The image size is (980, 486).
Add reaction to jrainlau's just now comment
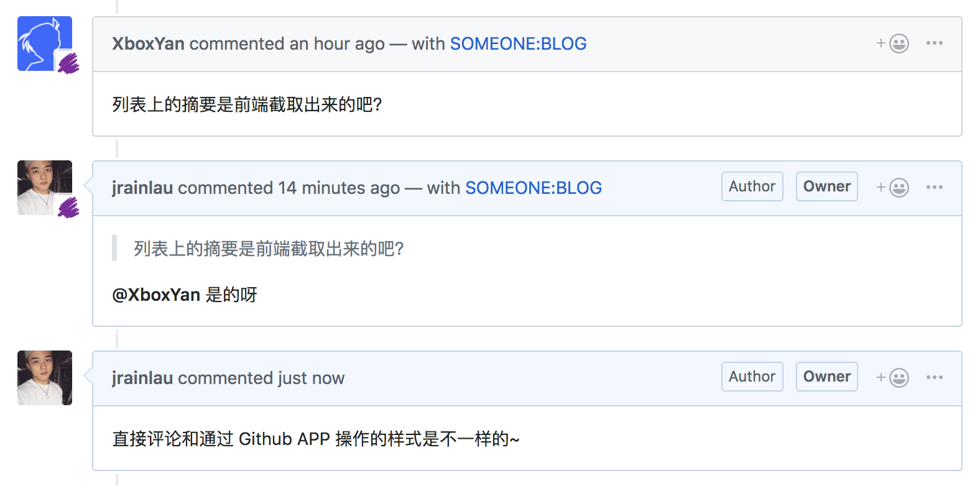892,378
